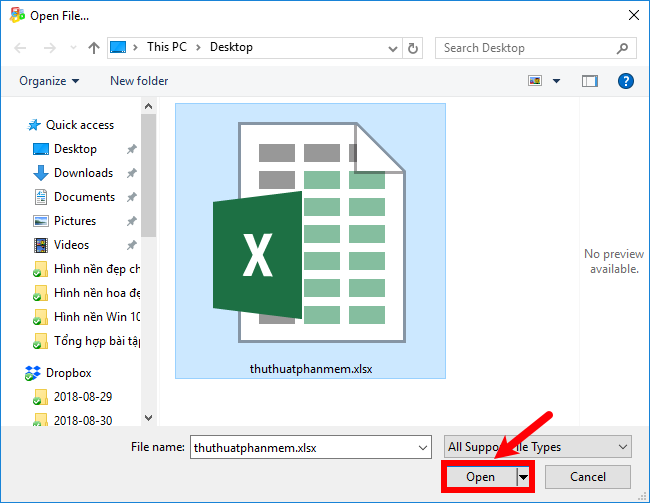Viewport: 650px width, 503px height.
Task: Close the Open File dialog
Action: tap(633, 15)
